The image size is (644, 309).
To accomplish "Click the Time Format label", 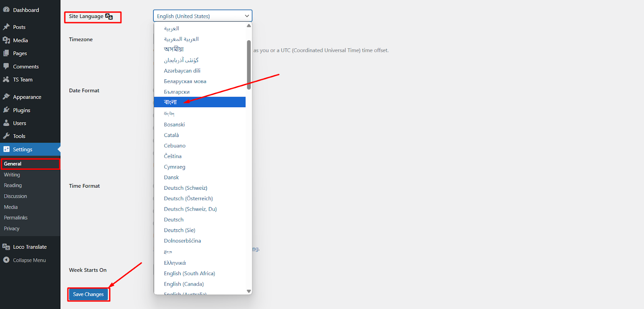I will click(x=85, y=186).
